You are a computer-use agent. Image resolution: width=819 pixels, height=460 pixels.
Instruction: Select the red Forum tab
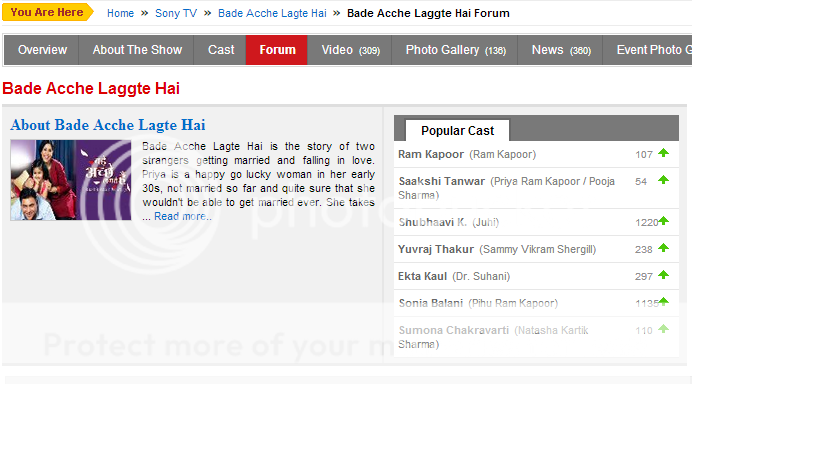277,50
